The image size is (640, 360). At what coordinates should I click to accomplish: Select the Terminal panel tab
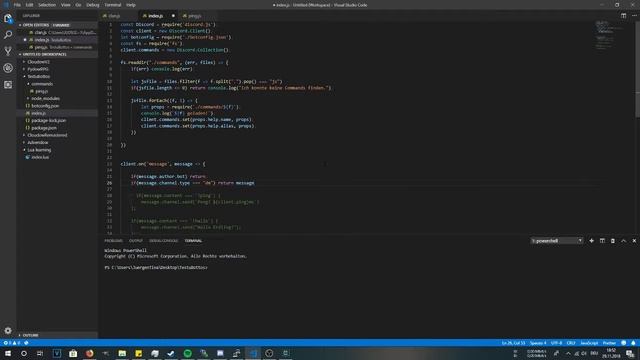click(x=193, y=241)
